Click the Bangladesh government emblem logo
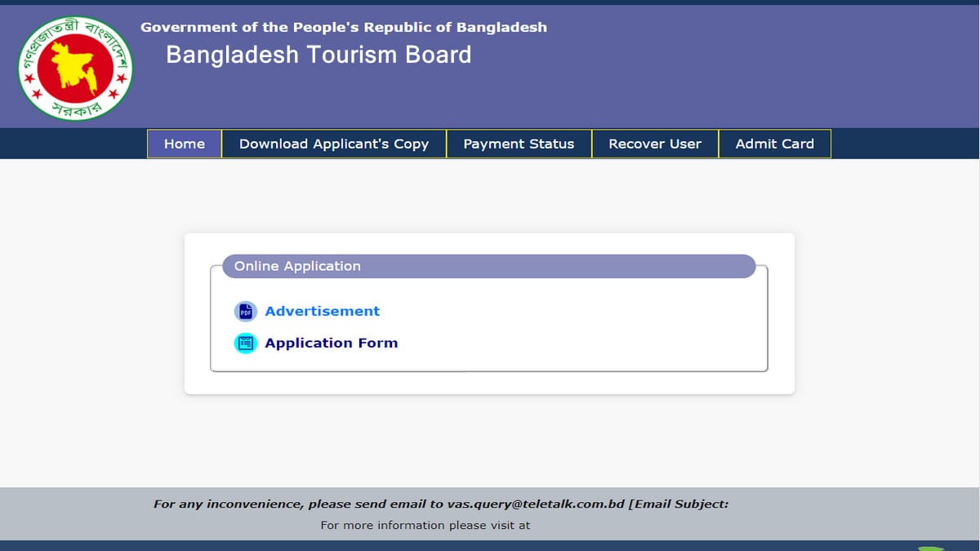980x551 pixels. click(x=75, y=69)
